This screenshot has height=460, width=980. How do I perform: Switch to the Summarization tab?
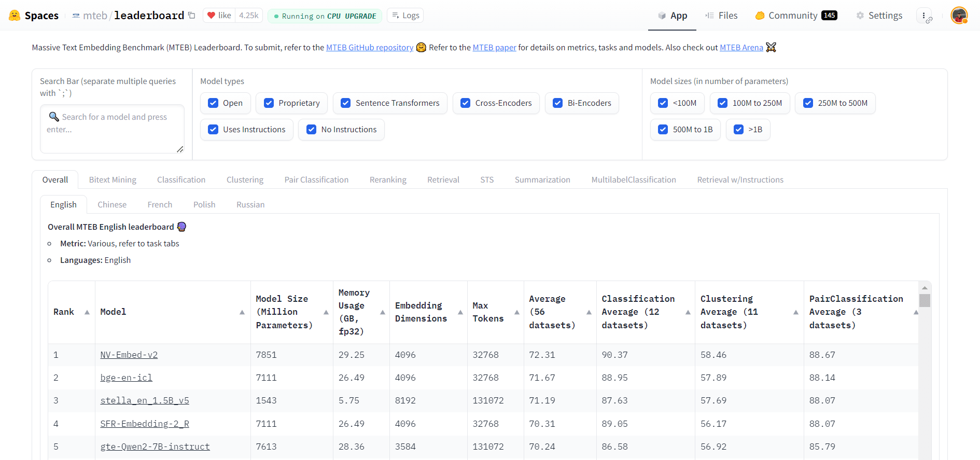[x=542, y=180]
